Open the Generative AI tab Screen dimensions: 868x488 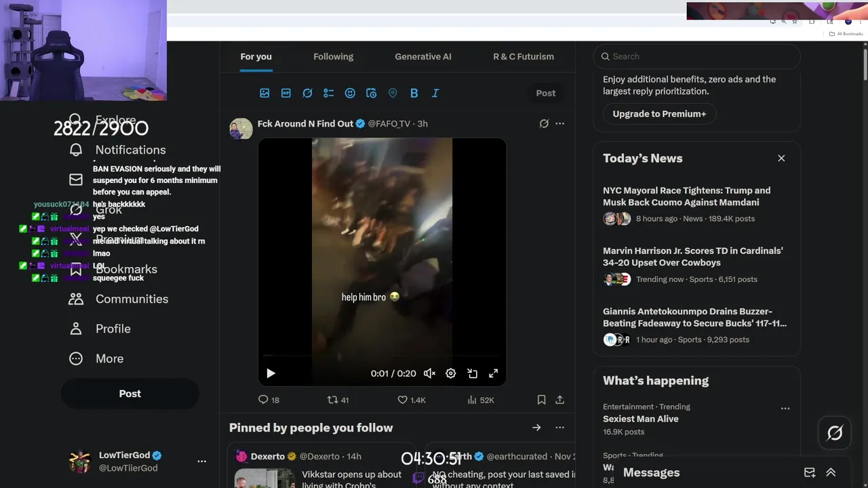coord(423,57)
